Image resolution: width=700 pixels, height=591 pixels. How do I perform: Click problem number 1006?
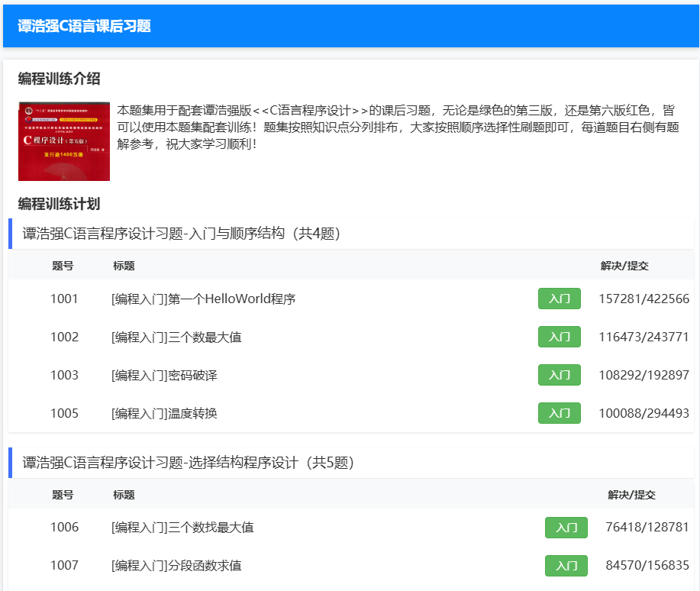tap(64, 527)
